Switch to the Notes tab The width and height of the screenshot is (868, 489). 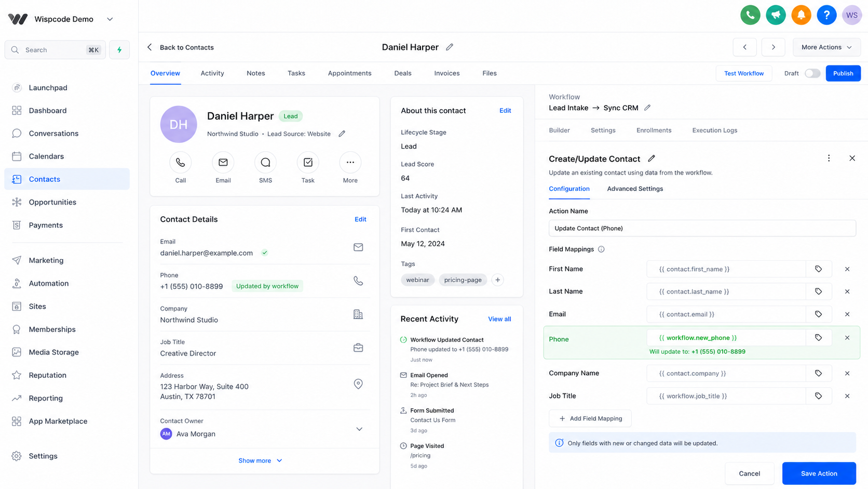point(256,73)
